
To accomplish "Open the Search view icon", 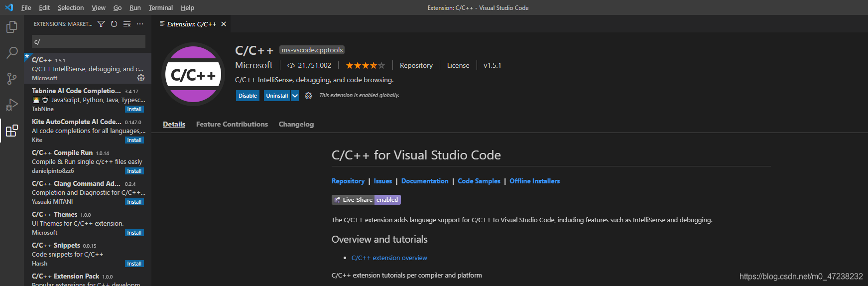I will coord(12,53).
